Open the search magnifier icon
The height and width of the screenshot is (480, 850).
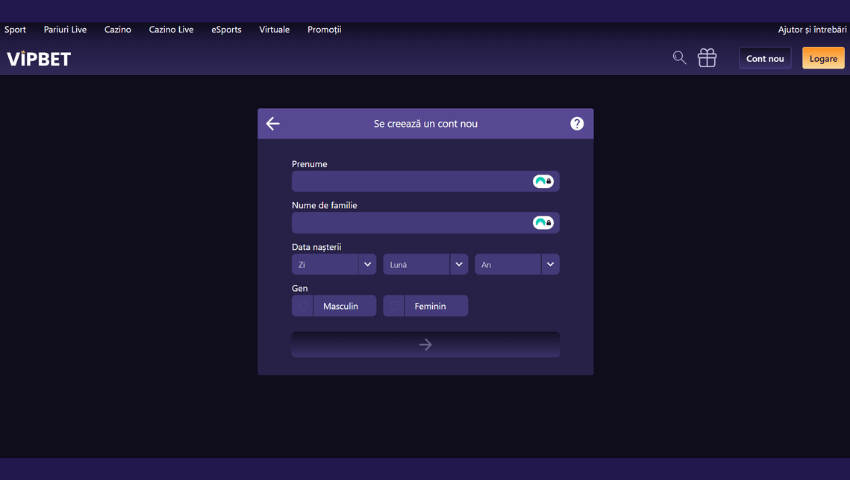(679, 58)
